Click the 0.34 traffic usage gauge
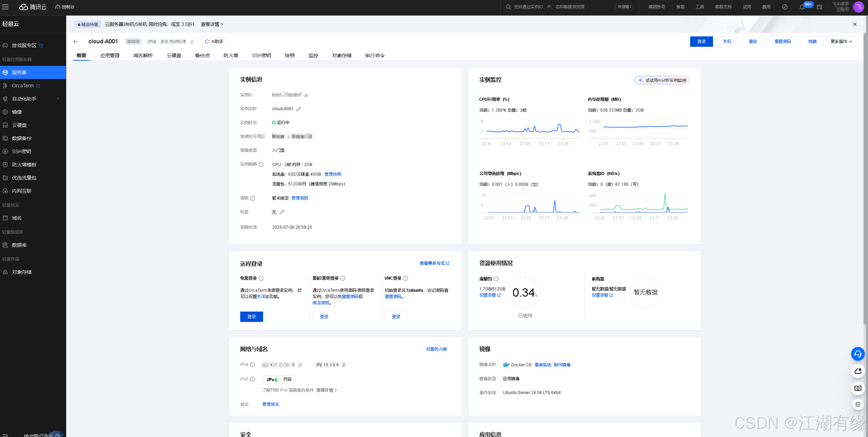 coord(525,292)
